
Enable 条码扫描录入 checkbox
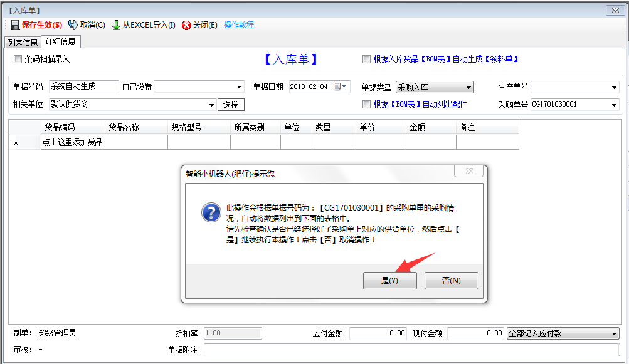pyautogui.click(x=18, y=60)
